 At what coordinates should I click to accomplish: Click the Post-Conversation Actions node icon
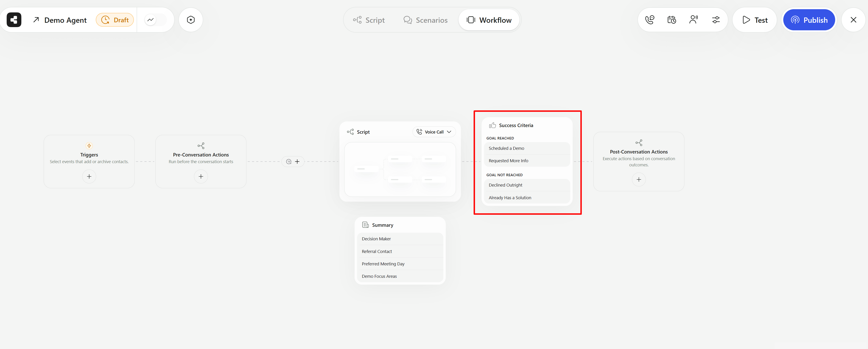(x=639, y=143)
